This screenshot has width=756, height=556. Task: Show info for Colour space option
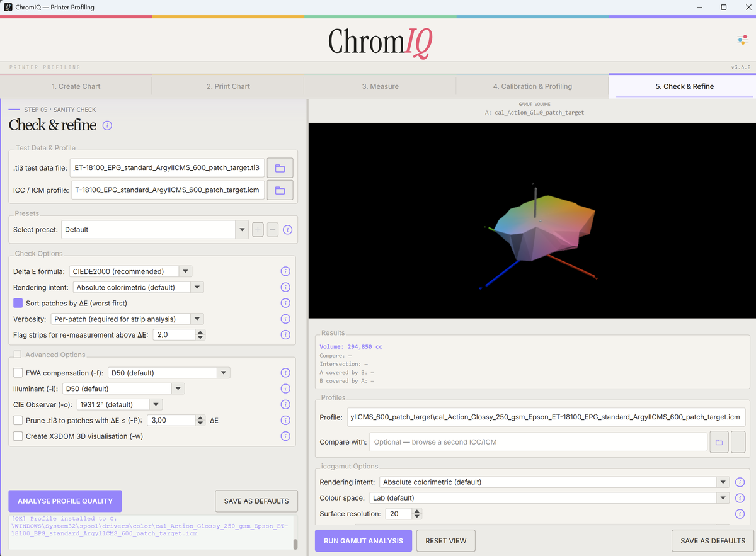740,498
